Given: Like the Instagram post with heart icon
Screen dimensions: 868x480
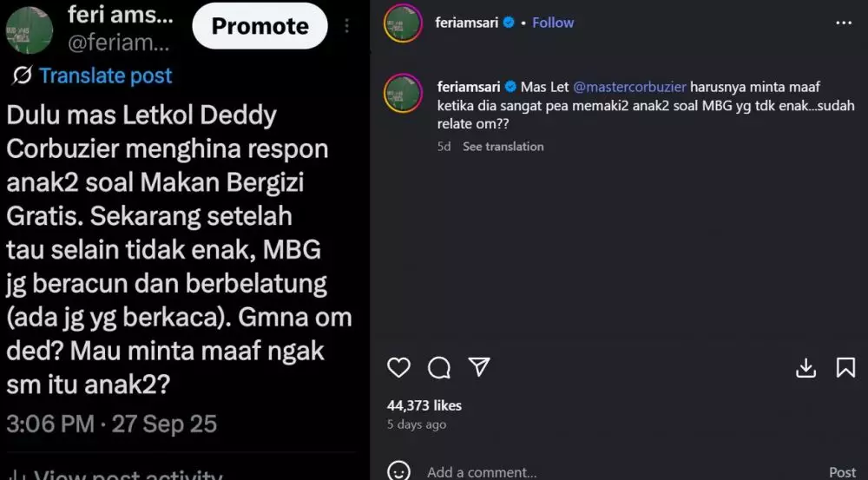Looking at the screenshot, I should (398, 368).
